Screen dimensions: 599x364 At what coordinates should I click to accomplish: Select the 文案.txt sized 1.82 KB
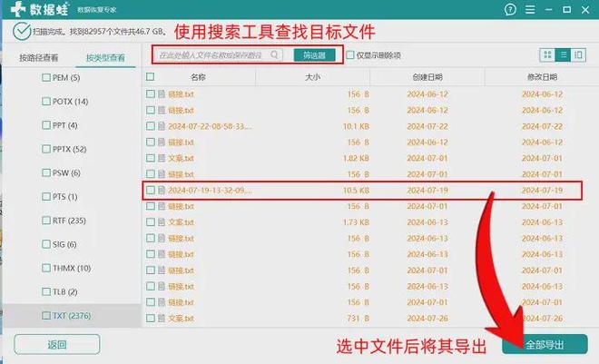coord(182,158)
